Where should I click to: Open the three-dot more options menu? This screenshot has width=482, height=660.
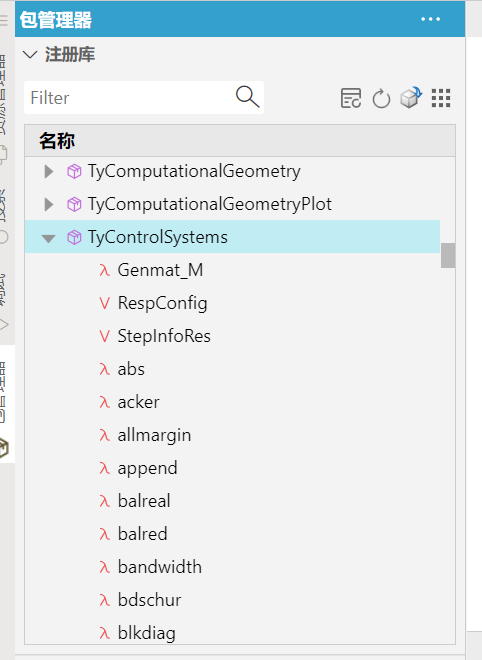pyautogui.click(x=431, y=19)
